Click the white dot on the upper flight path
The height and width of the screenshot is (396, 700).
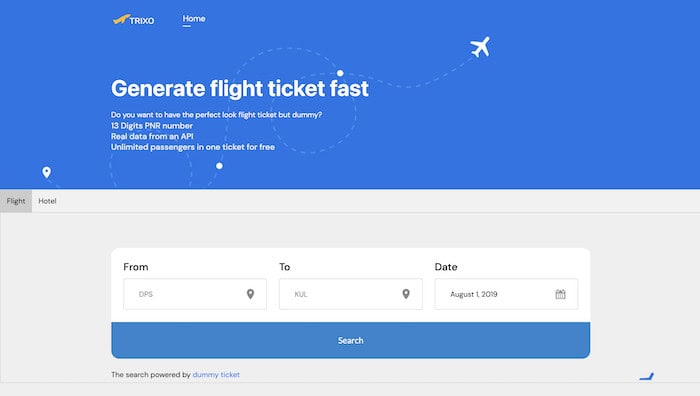coord(340,73)
